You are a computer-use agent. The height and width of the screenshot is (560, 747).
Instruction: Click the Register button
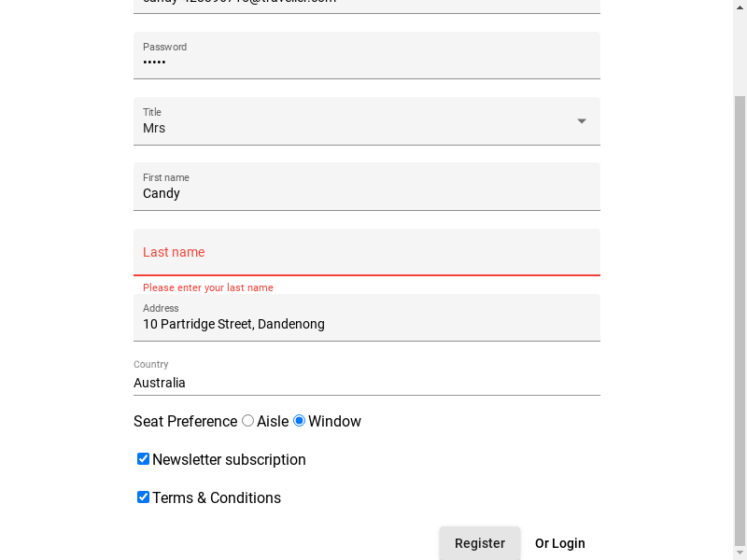pos(480,543)
